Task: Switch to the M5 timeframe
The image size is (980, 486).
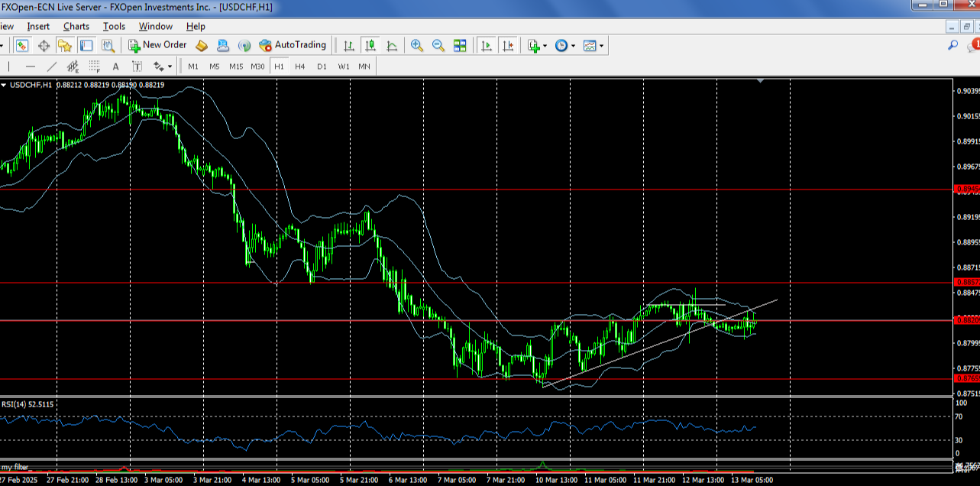Action: [x=215, y=66]
